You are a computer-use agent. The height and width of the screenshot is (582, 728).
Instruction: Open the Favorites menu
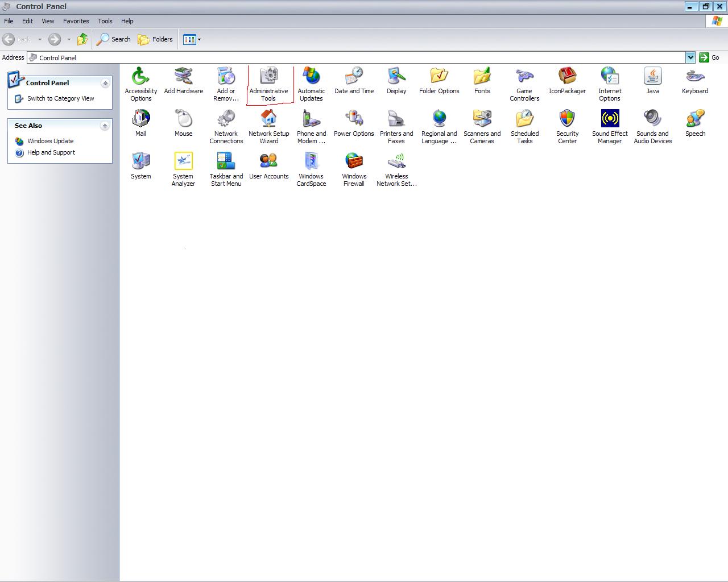[x=76, y=21]
